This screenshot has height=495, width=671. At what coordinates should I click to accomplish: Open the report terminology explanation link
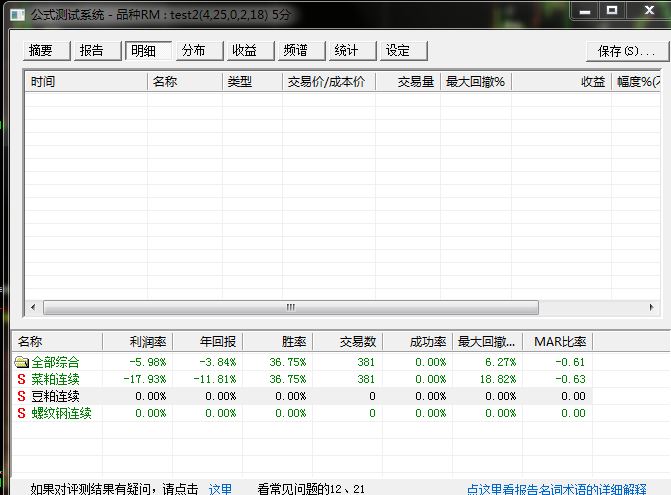tap(556, 489)
